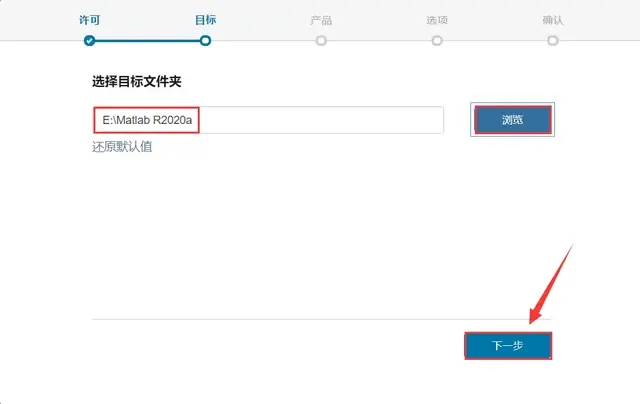
Task: Click the 下一步 next button
Action: coord(508,346)
